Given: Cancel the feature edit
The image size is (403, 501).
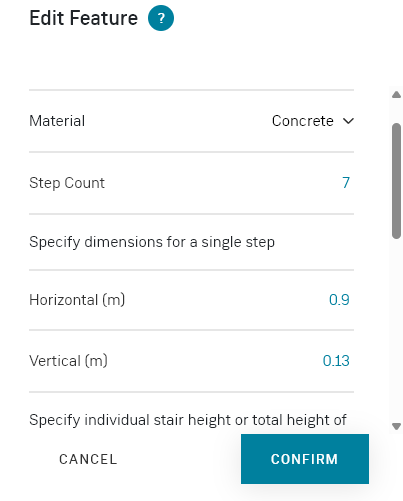Looking at the screenshot, I should (88, 459).
